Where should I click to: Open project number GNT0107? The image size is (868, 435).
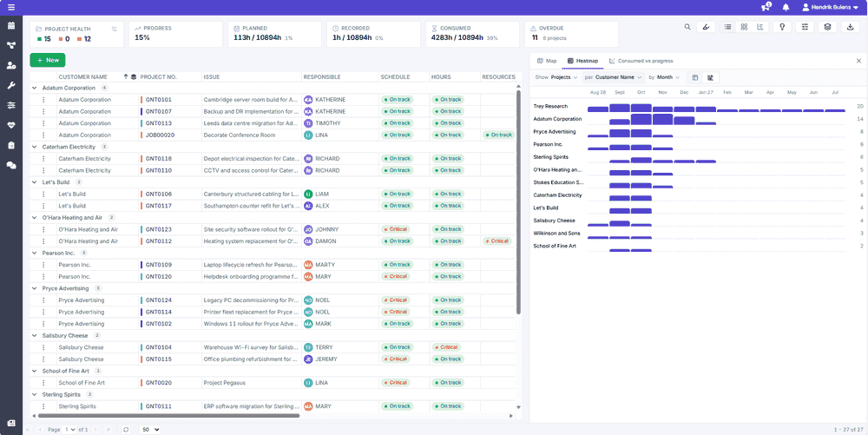click(158, 111)
